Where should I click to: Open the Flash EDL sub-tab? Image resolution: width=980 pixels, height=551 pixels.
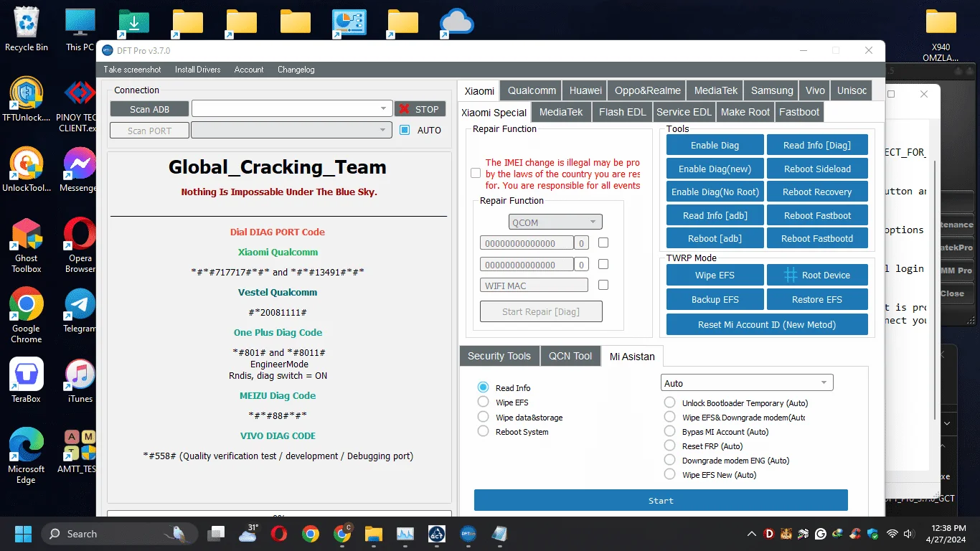[622, 112]
